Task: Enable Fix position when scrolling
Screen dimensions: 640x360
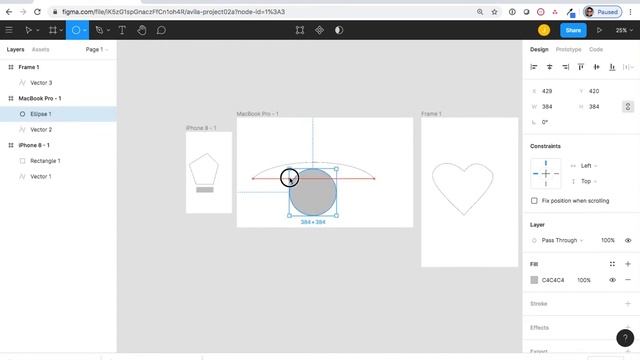Action: point(534,201)
